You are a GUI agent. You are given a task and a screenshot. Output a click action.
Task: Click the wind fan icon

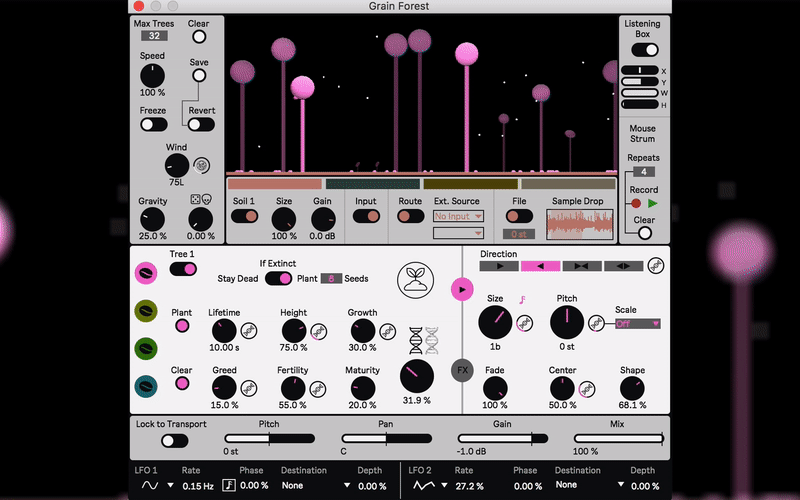coord(201,165)
